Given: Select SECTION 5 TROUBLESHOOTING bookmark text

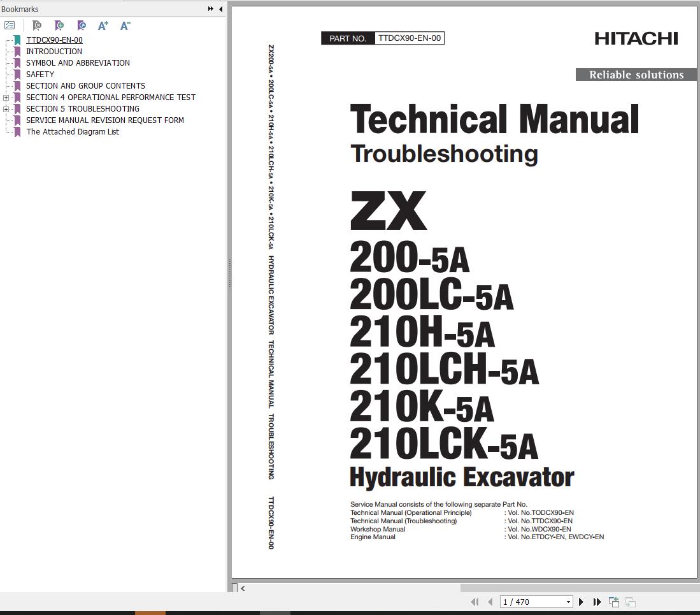Looking at the screenshot, I should (83, 108).
